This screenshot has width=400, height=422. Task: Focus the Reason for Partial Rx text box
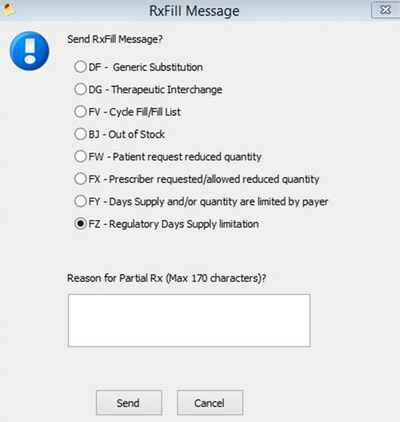(189, 320)
